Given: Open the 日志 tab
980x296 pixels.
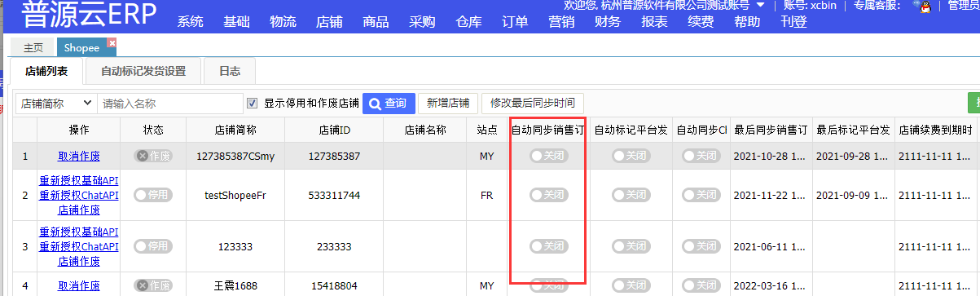Looking at the screenshot, I should point(230,71).
